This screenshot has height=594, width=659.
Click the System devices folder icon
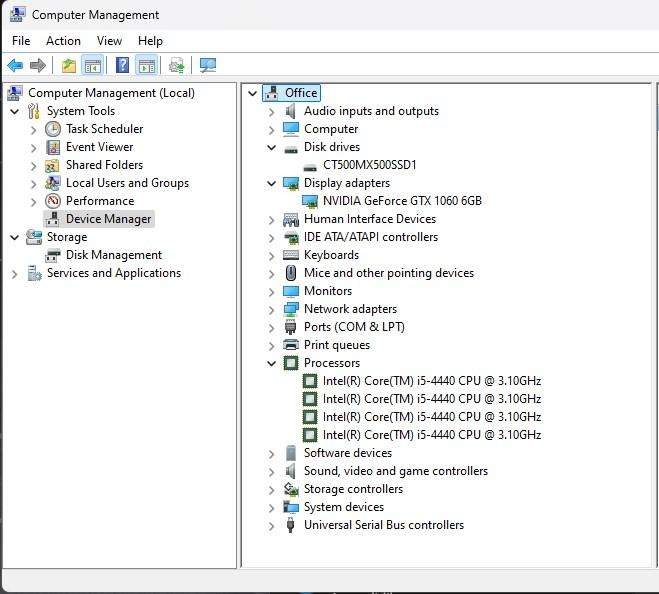click(x=291, y=507)
